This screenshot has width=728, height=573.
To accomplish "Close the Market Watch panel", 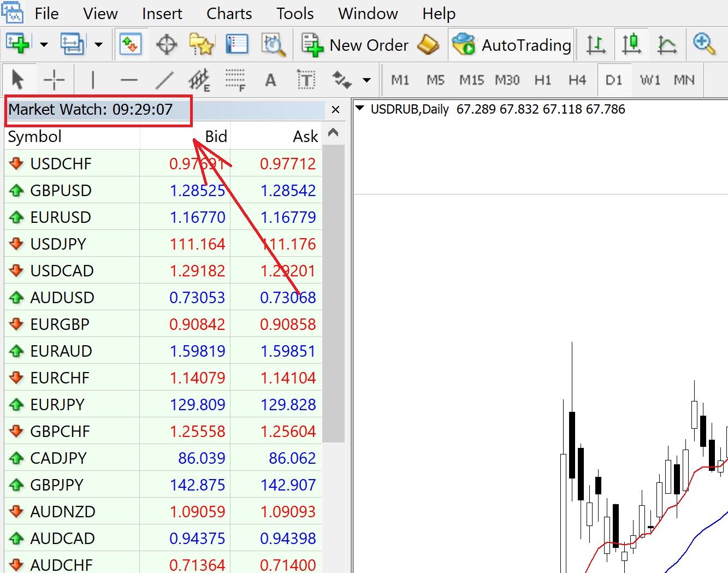I will (335, 110).
